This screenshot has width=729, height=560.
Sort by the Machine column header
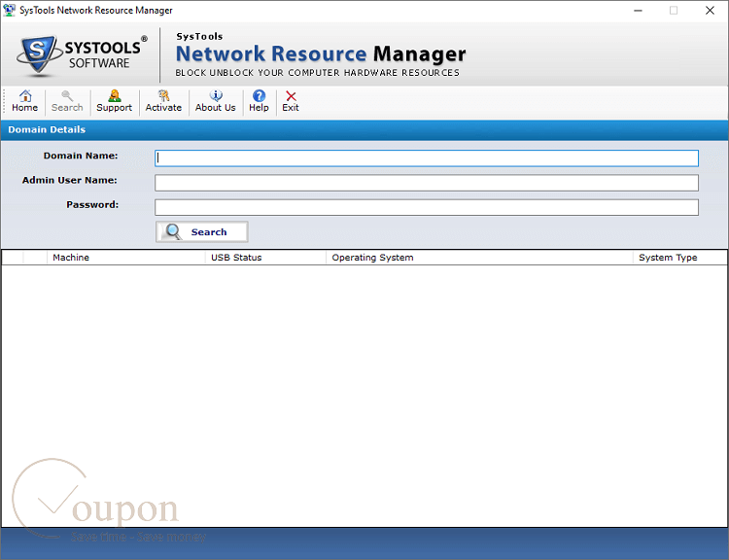(x=126, y=258)
